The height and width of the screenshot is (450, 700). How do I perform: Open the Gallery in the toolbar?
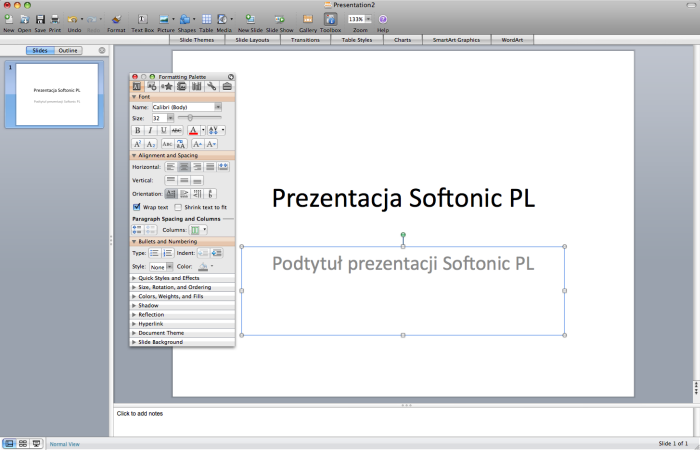click(307, 19)
